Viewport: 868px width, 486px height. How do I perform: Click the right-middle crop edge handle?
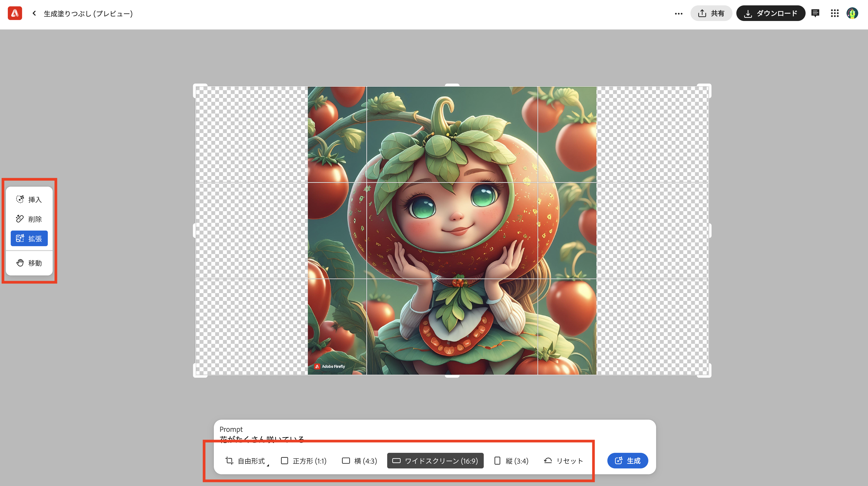point(710,231)
